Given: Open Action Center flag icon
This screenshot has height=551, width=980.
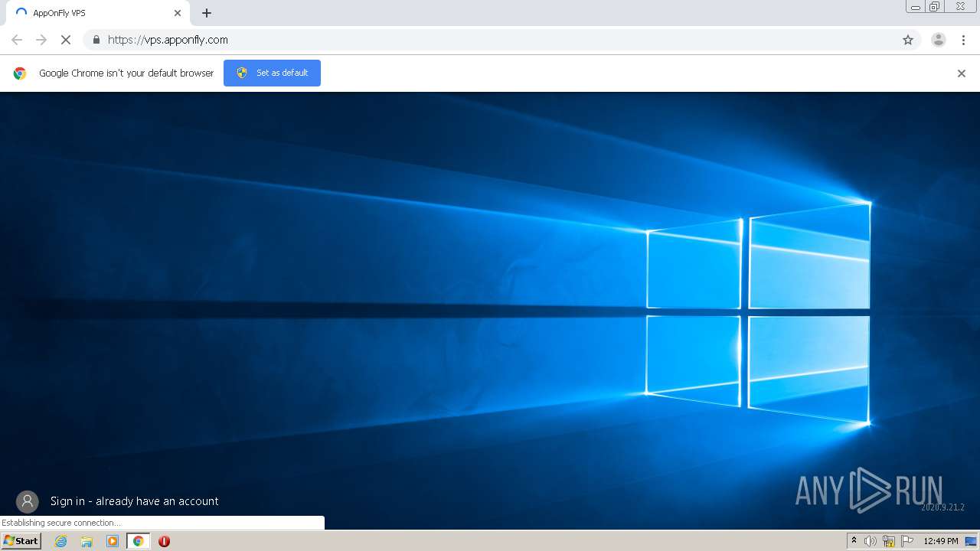Looking at the screenshot, I should pyautogui.click(x=907, y=541).
